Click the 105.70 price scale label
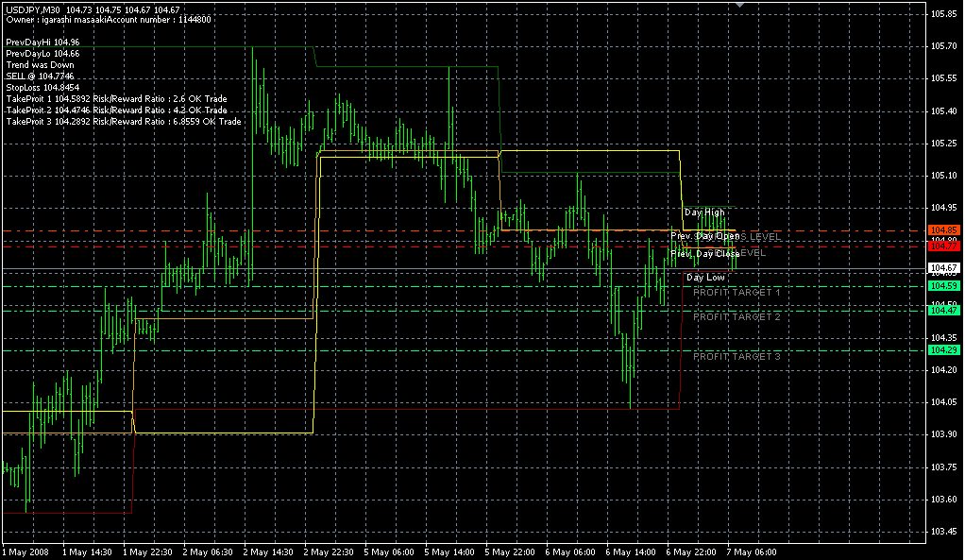Image resolution: width=965 pixels, height=560 pixels. tap(943, 45)
